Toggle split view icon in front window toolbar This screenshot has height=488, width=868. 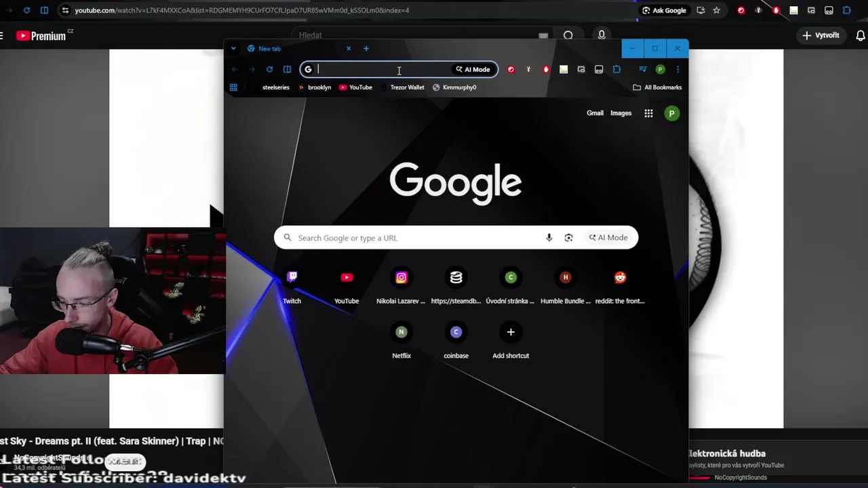[287, 69]
